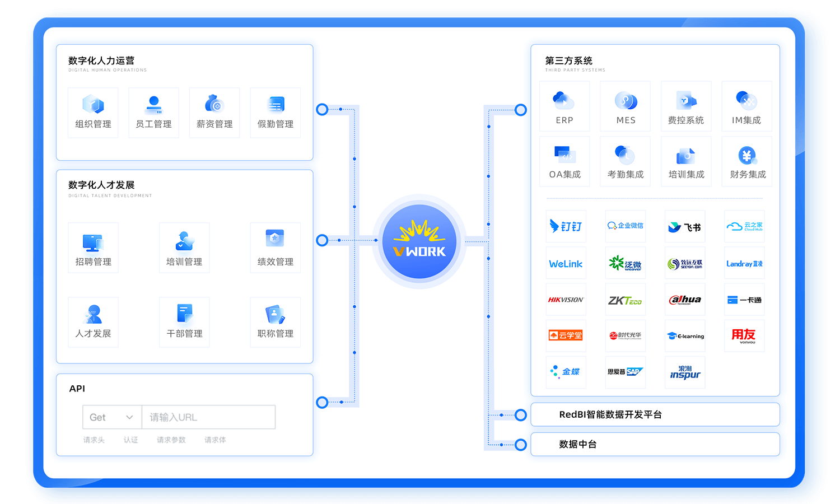Open the 请求参数 tab

click(171, 440)
